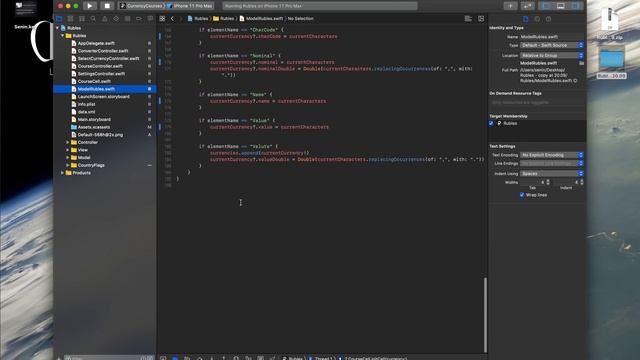Image resolution: width=640 pixels, height=360 pixels.
Task: Open the Breakpoint navigator icon
Action: point(139,18)
